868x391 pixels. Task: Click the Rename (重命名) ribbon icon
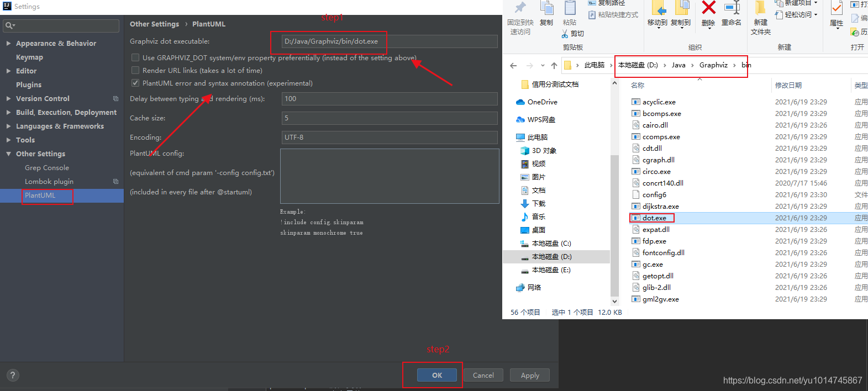point(732,8)
